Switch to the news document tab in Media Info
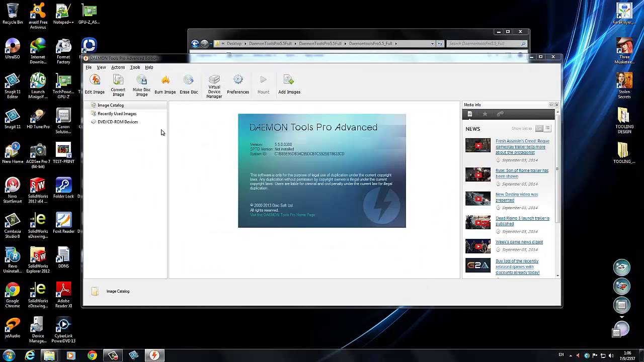 click(x=470, y=114)
